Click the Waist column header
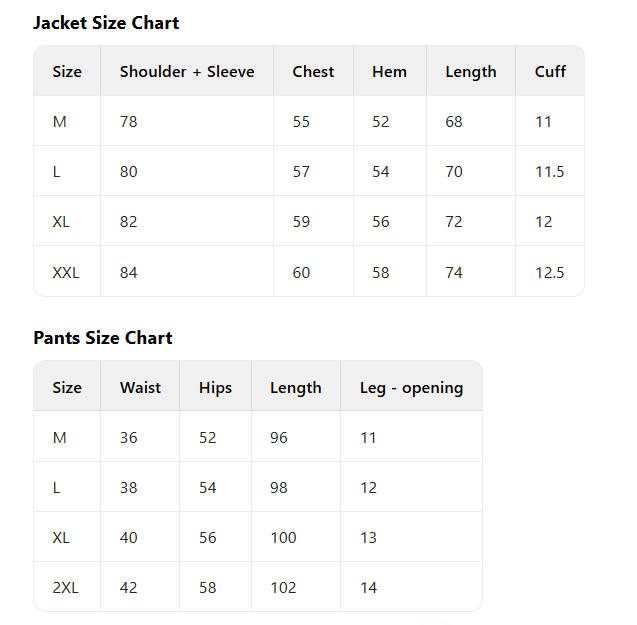This screenshot has width=637, height=625. (x=140, y=388)
